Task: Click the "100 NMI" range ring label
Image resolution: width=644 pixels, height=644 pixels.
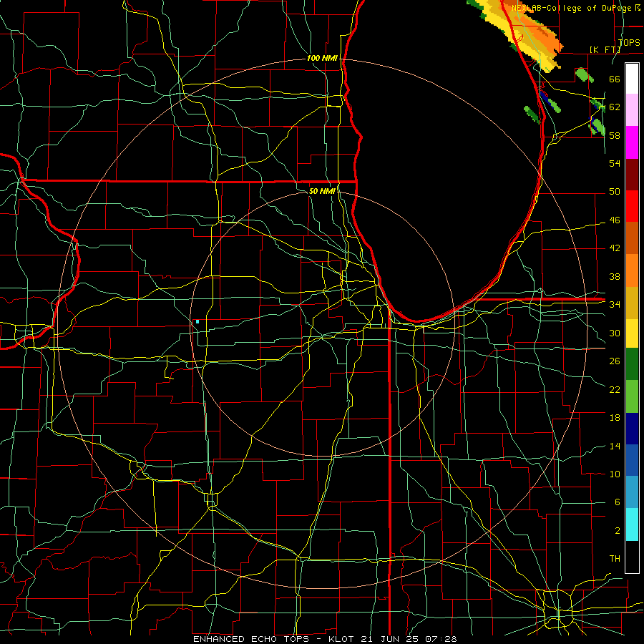Action: coord(322,59)
